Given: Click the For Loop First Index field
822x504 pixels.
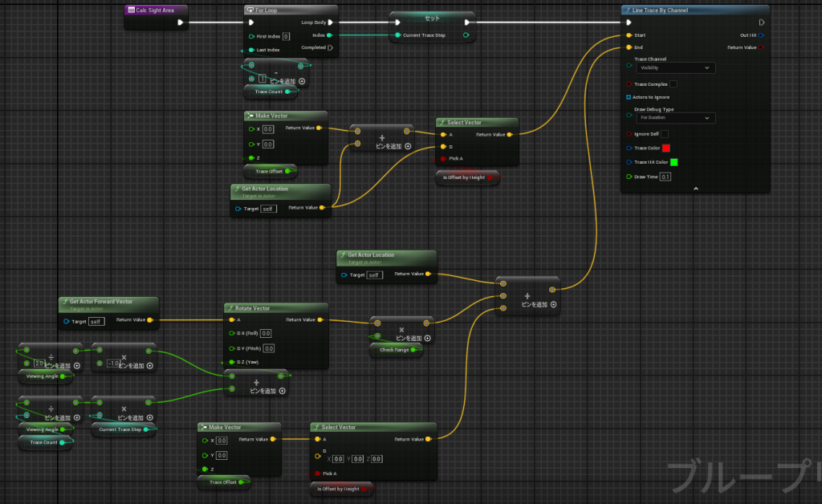Looking at the screenshot, I should (286, 36).
